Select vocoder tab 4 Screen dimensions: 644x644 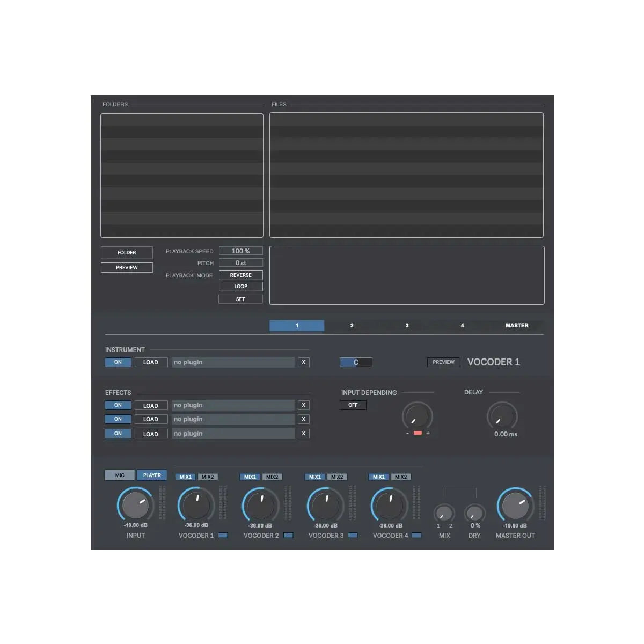tap(462, 325)
